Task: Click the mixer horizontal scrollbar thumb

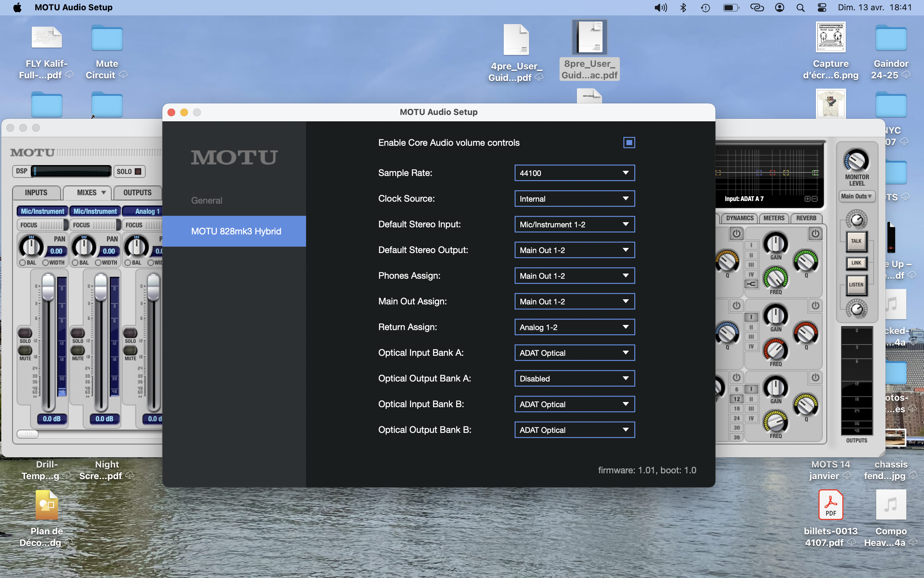Action: 28,434
